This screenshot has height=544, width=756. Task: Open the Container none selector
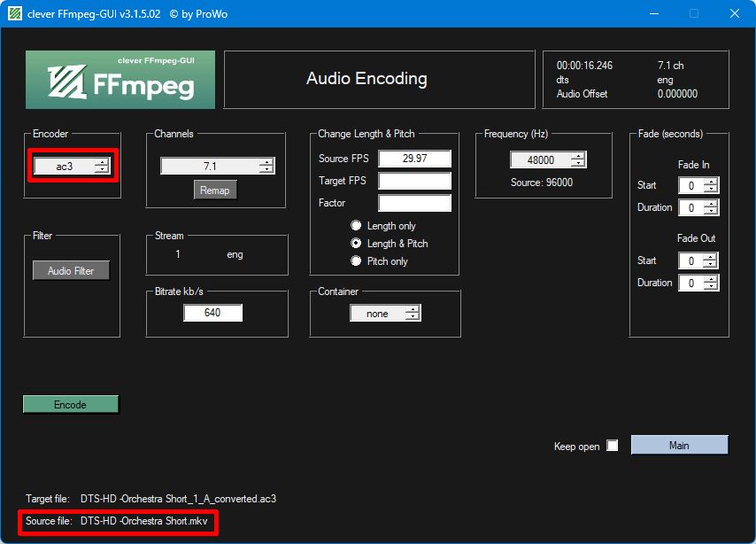coord(385,314)
